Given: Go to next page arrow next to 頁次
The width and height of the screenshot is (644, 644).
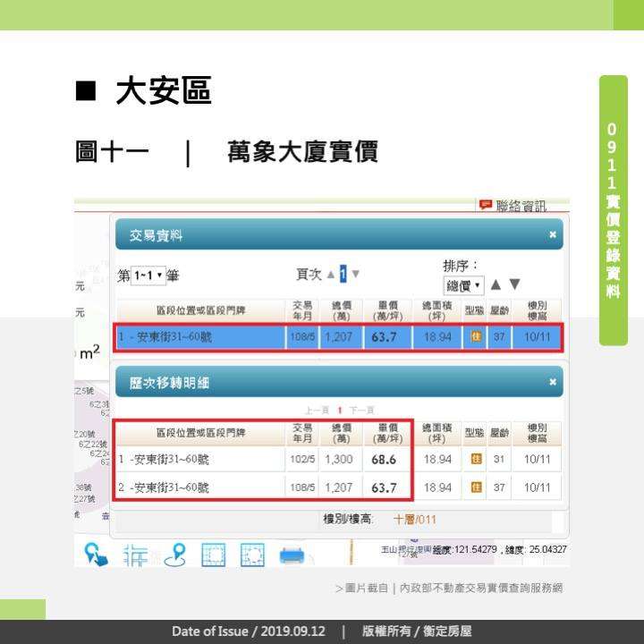Looking at the screenshot, I should (356, 274).
